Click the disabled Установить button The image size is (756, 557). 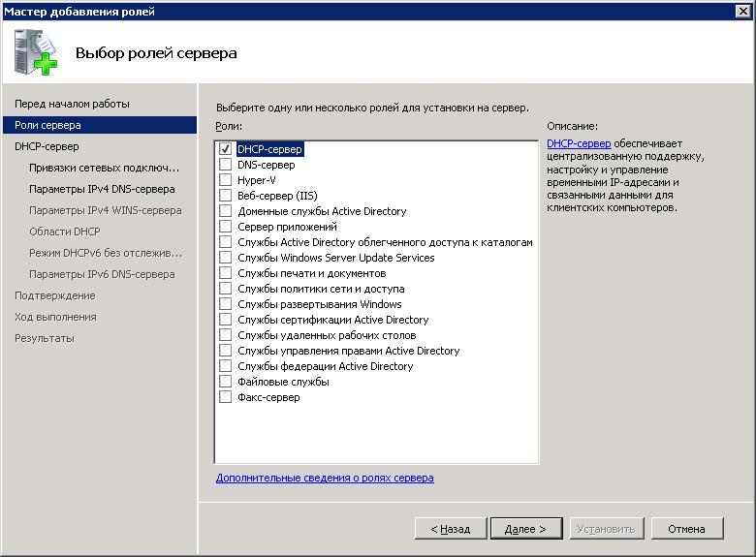[607, 529]
